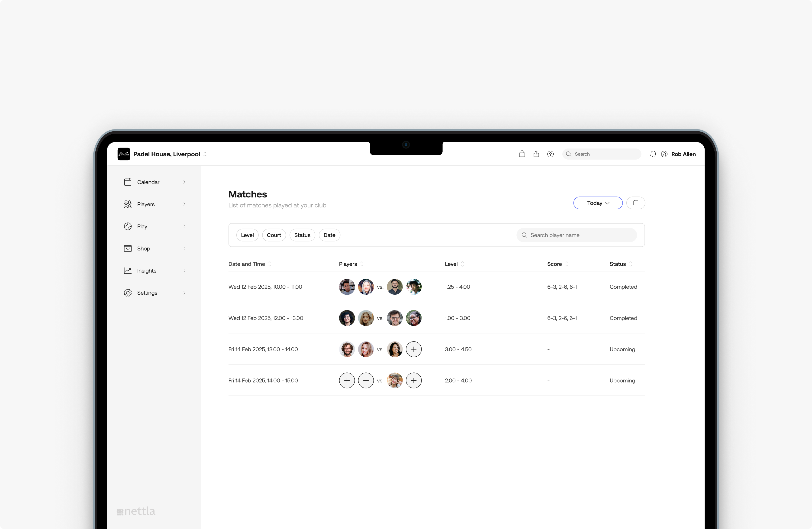The height and width of the screenshot is (529, 812).
Task: Open the Today date range dropdown
Action: click(597, 203)
